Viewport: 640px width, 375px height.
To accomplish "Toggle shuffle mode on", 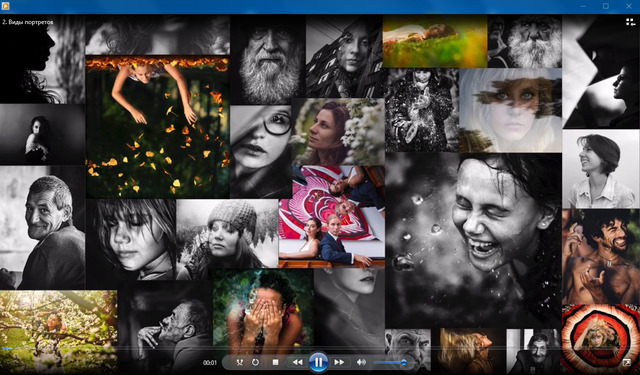I will [x=240, y=362].
